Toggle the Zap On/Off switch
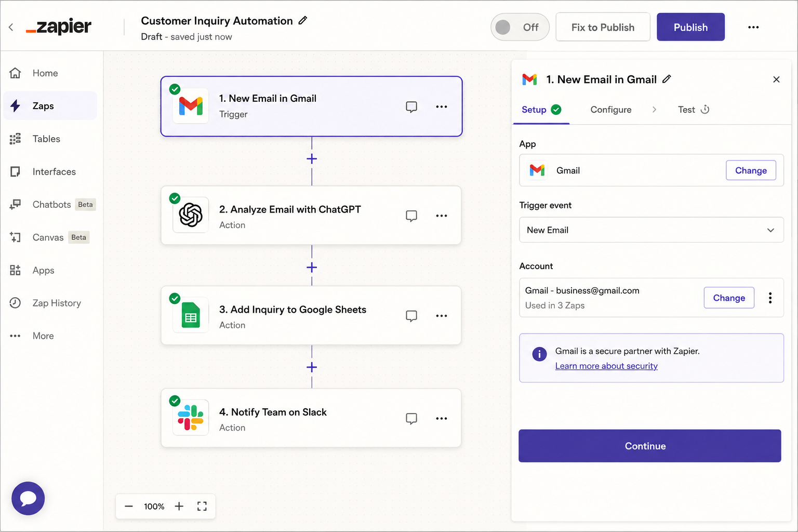 click(x=520, y=27)
